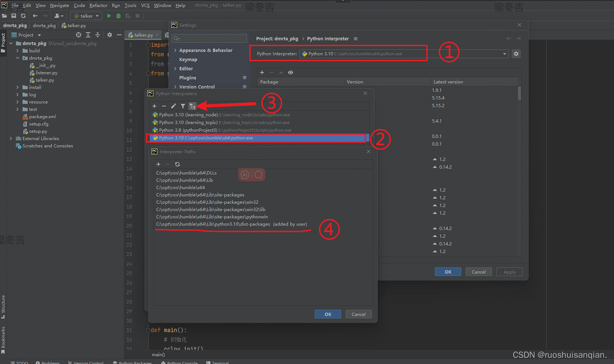614x364 pixels.
Task: Open the Python Console tool window
Action: coord(179,362)
